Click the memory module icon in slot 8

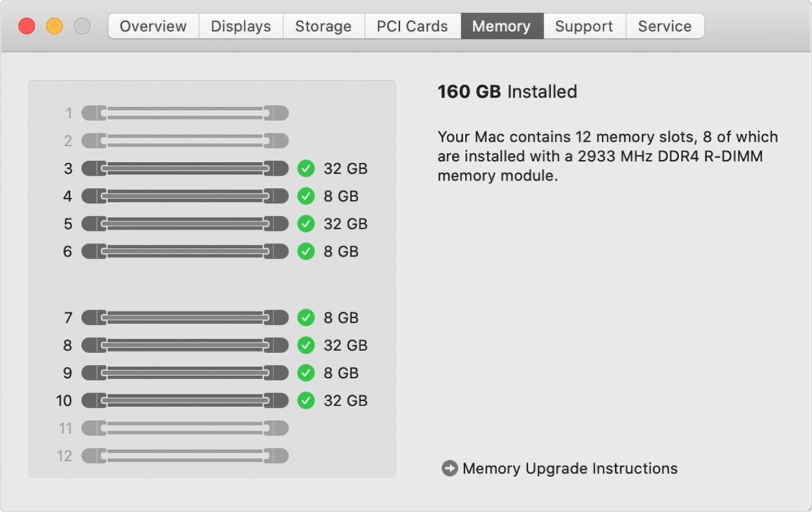coord(185,345)
